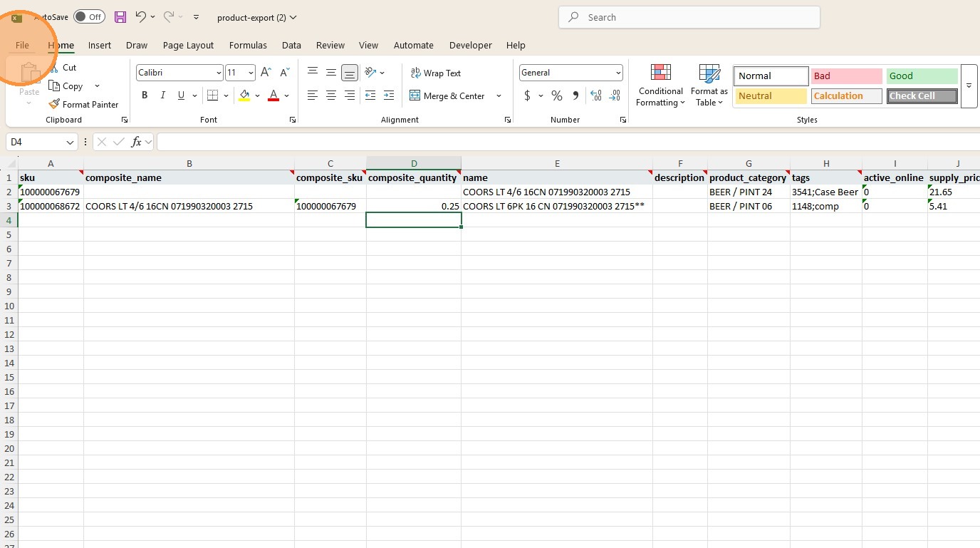Open the Review tab

[x=330, y=45]
